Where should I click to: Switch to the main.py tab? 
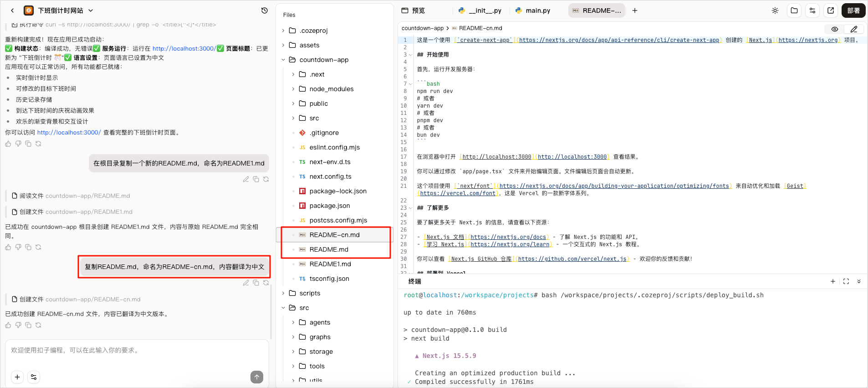pyautogui.click(x=533, y=10)
